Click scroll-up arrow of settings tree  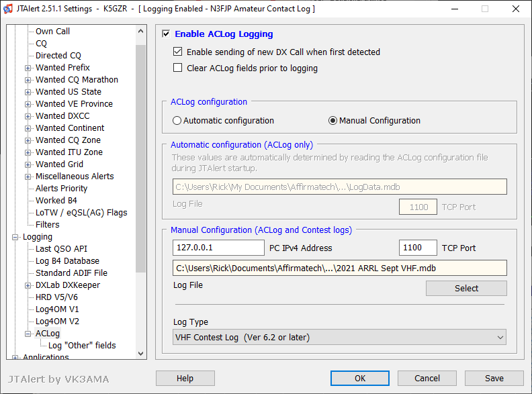click(141, 31)
